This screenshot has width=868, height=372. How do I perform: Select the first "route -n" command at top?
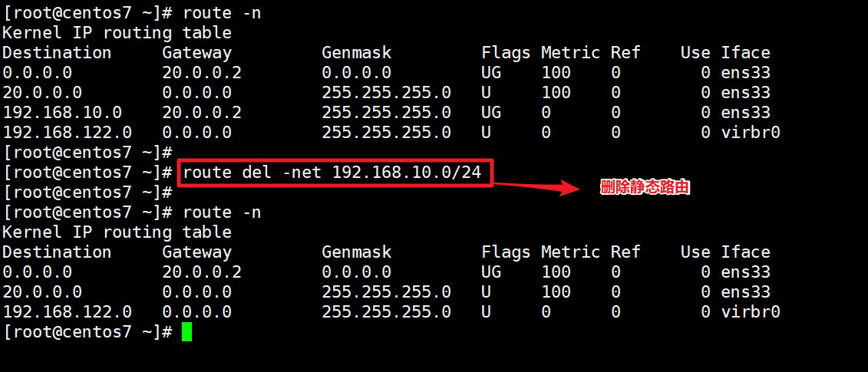tap(222, 13)
